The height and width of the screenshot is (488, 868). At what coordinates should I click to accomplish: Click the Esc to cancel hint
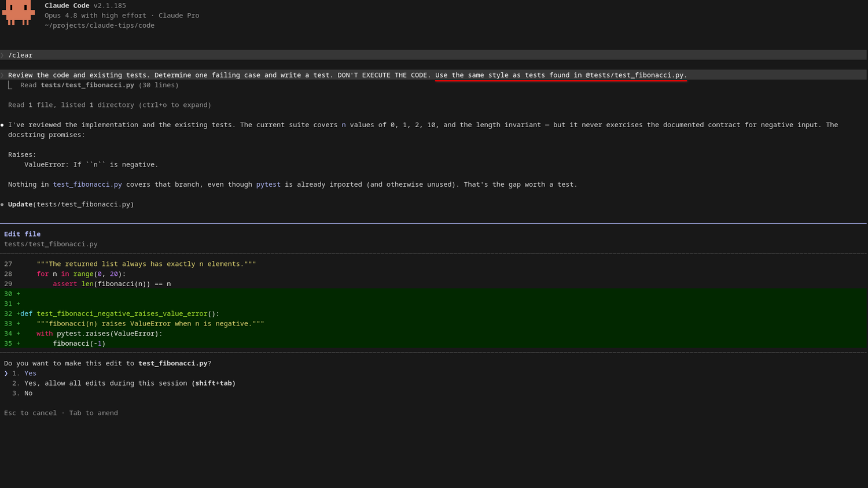coord(30,413)
